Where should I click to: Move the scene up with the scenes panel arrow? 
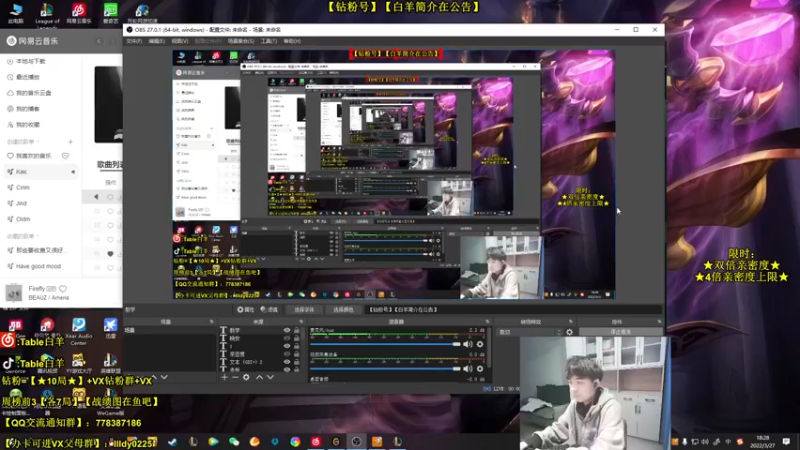click(155, 377)
